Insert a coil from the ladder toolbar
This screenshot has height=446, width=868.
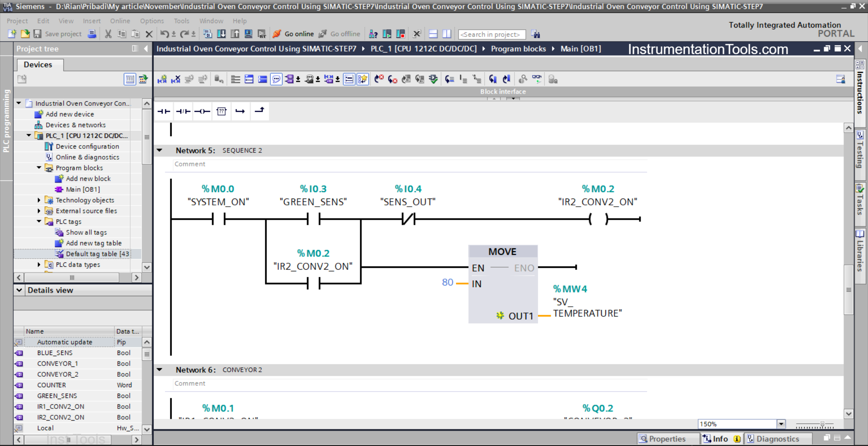click(x=202, y=111)
